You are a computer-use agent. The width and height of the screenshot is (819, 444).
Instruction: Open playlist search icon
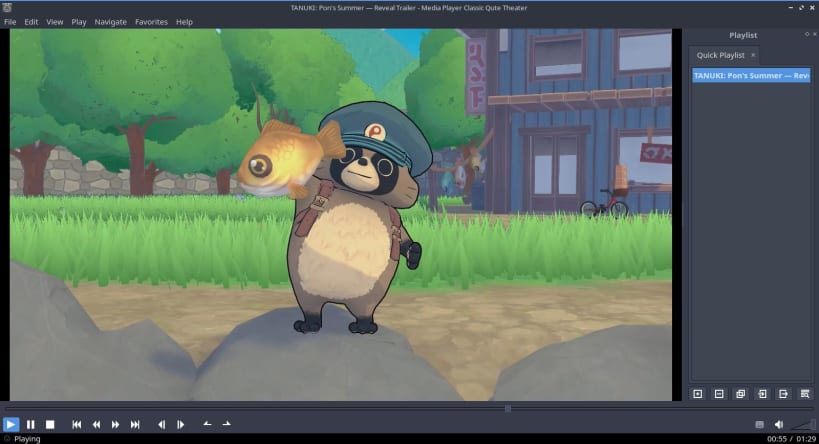805,394
